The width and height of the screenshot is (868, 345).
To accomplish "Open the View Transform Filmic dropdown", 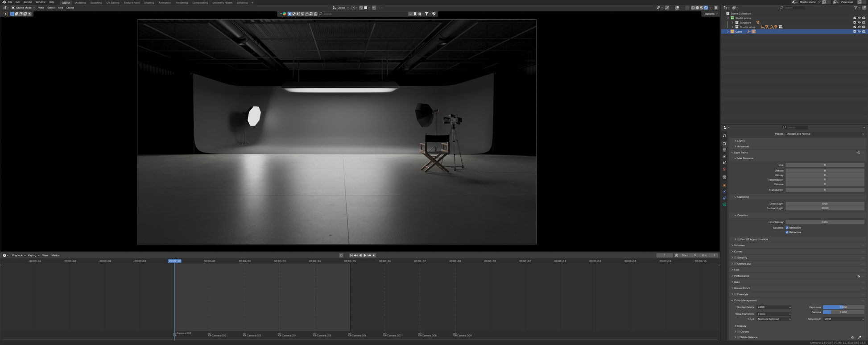I will (x=774, y=314).
